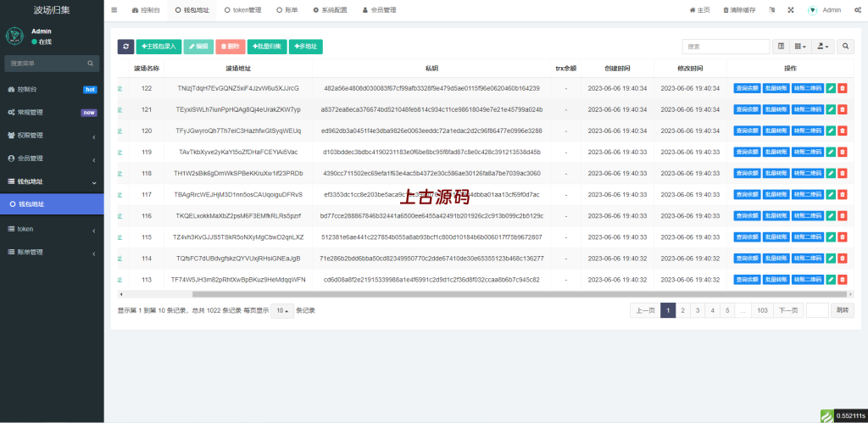Switch to 控制台 top tab

pyautogui.click(x=145, y=10)
